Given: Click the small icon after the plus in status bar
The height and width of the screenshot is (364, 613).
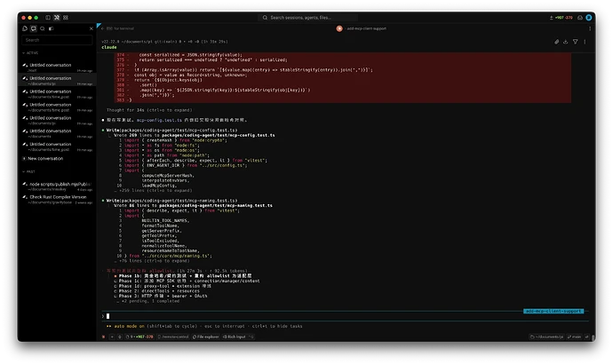Looking at the screenshot, I should pyautogui.click(x=120, y=336).
